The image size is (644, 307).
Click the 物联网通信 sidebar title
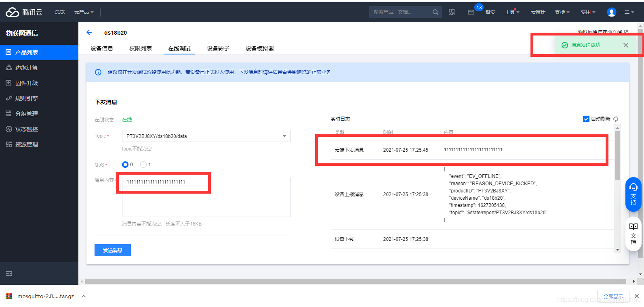coord(22,33)
